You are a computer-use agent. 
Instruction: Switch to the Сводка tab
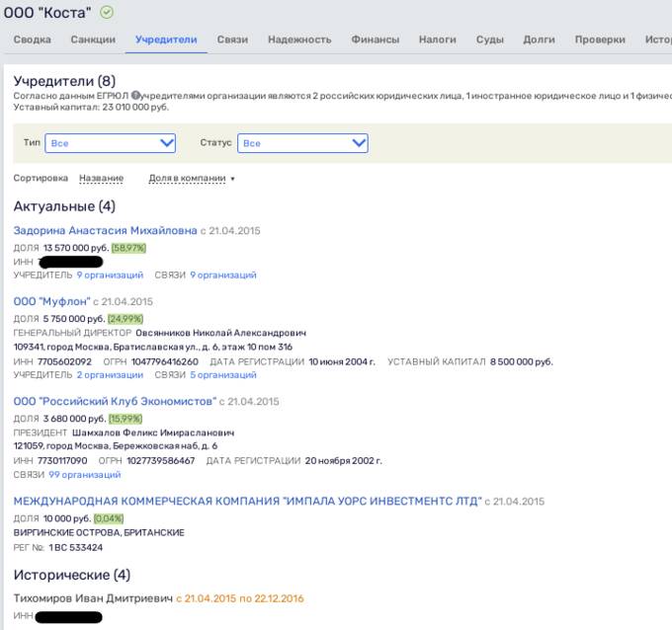(33, 39)
